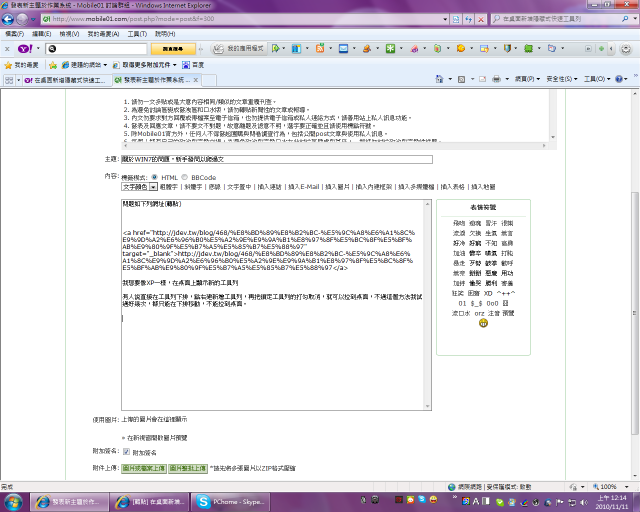Open Quick Tabs grid icon
This screenshot has width=640, height=512.
point(9,80)
